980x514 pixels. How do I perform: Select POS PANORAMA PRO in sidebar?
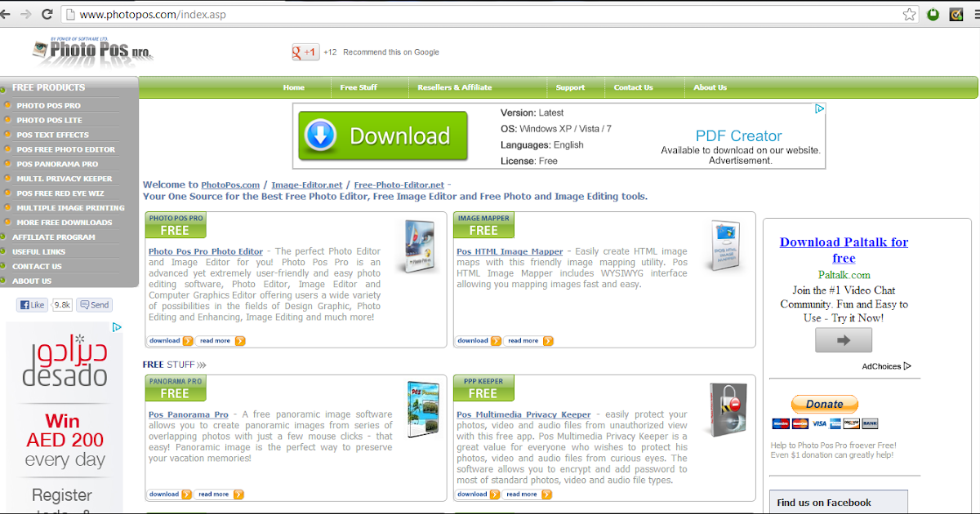click(x=57, y=164)
